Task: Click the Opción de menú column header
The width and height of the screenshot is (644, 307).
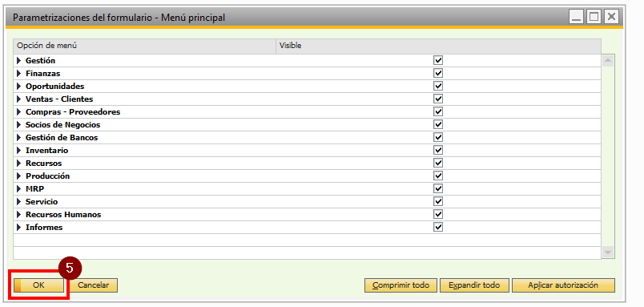Action: click(144, 46)
